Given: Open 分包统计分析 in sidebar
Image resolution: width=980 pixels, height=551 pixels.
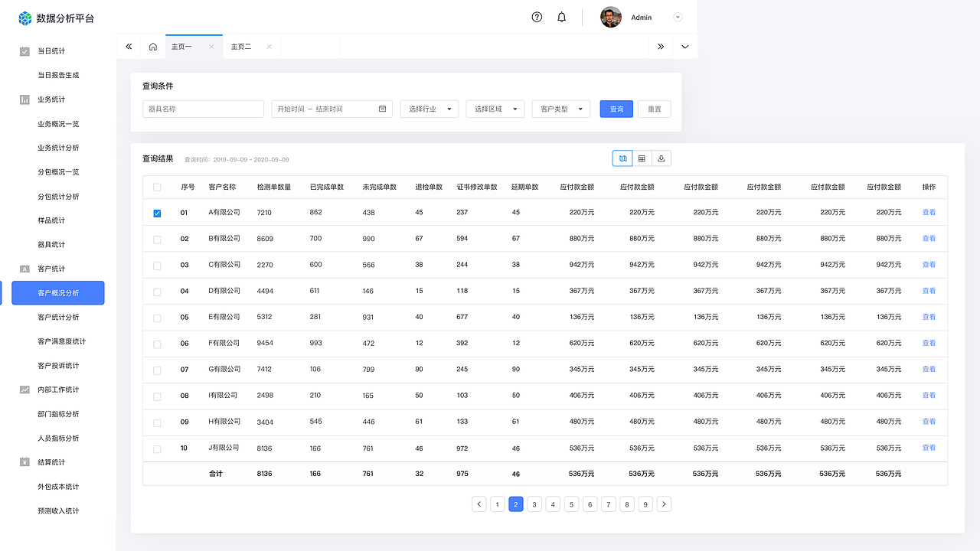Looking at the screenshot, I should (x=58, y=197).
